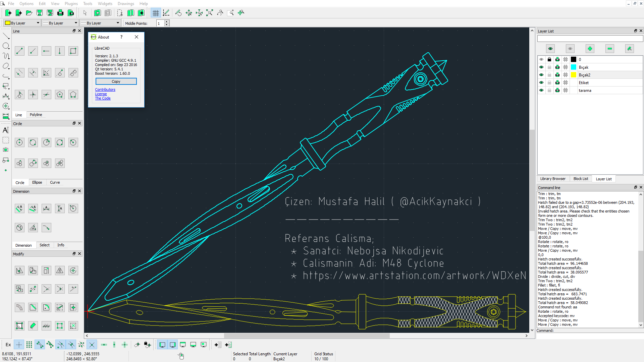Screen dimensions: 644x362
Task: Click the Hide all layers eye icon
Action: click(x=570, y=49)
